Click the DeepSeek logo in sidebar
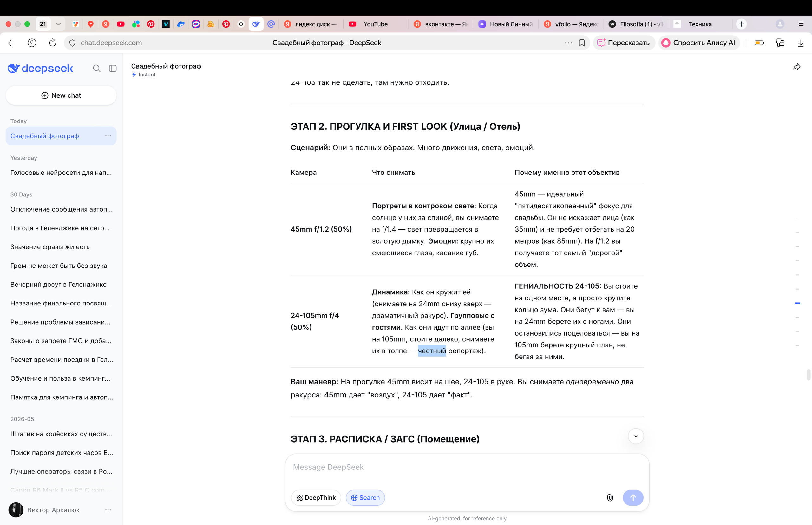 40,69
